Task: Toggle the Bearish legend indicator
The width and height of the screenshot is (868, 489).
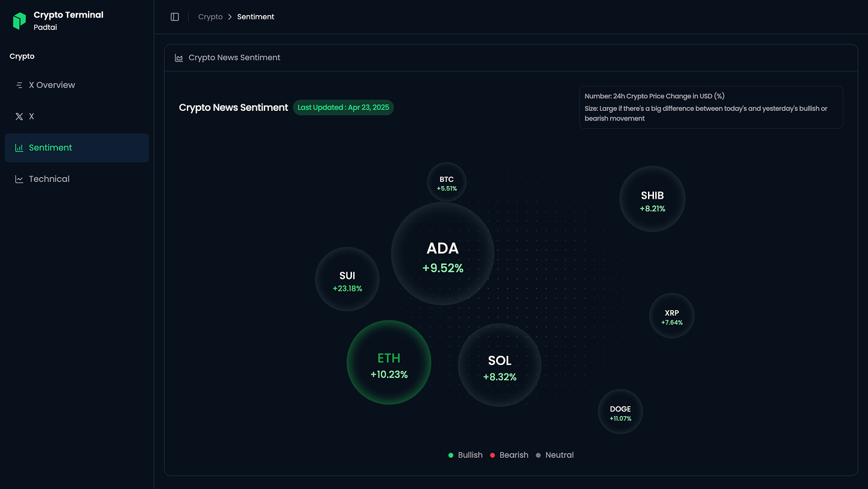Action: coord(492,455)
